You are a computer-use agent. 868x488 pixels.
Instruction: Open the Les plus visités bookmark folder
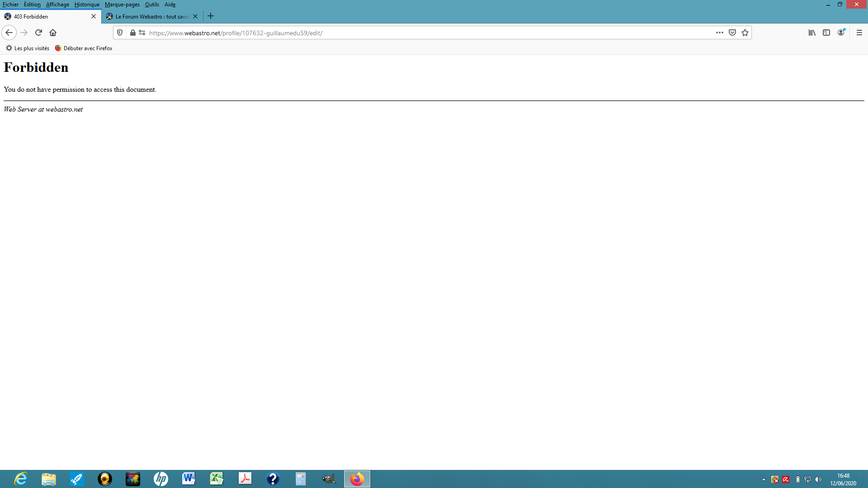point(27,48)
